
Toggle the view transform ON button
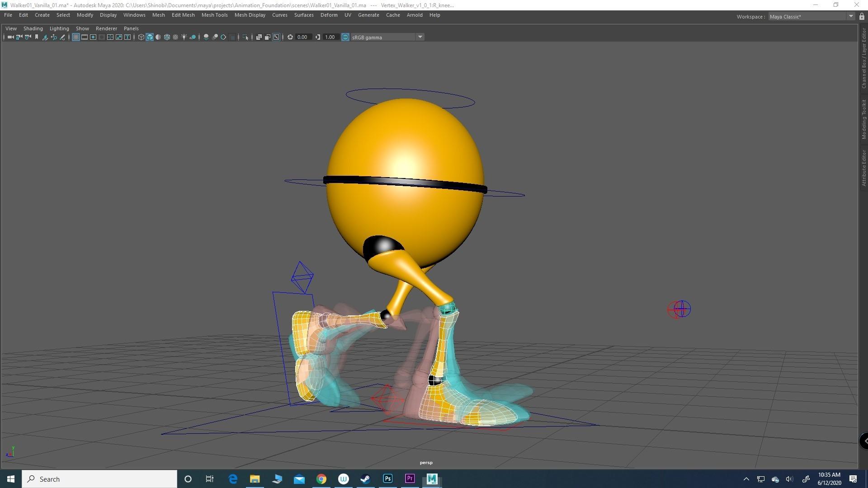[x=345, y=37]
